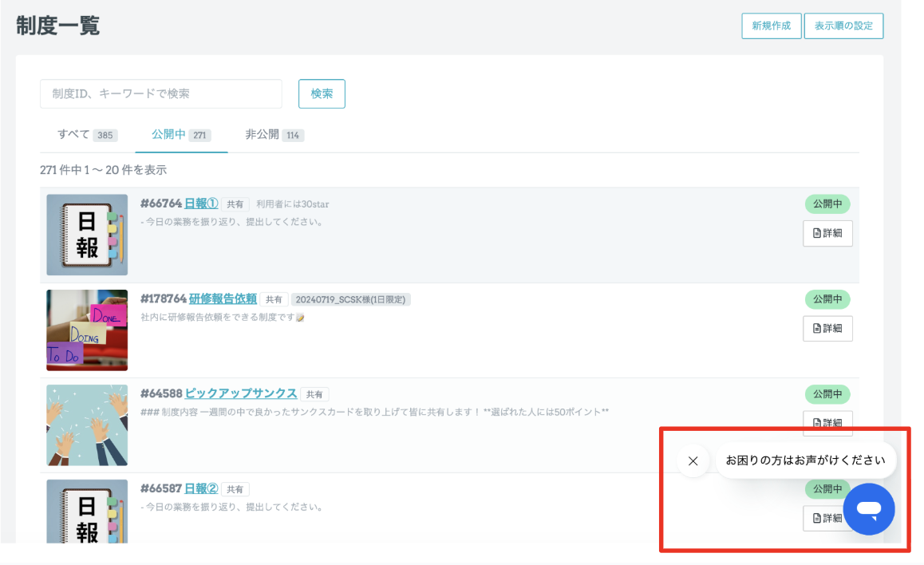The image size is (924, 565).
Task: Click the 新規作成 button
Action: tap(771, 26)
